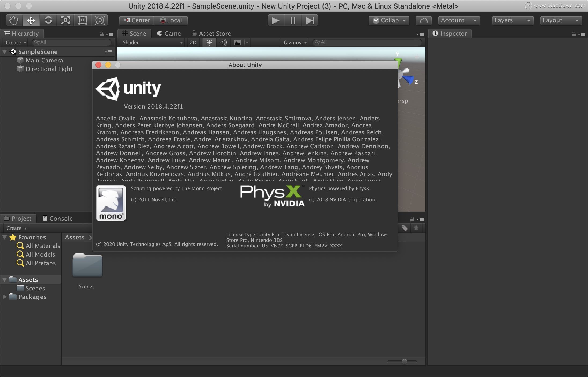The image size is (588, 377).
Task: Collapse the SampleScene tree node
Action: 5,52
